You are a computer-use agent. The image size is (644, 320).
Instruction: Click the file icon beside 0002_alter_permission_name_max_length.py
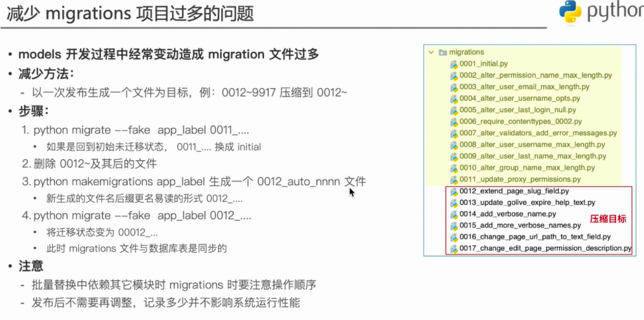454,76
